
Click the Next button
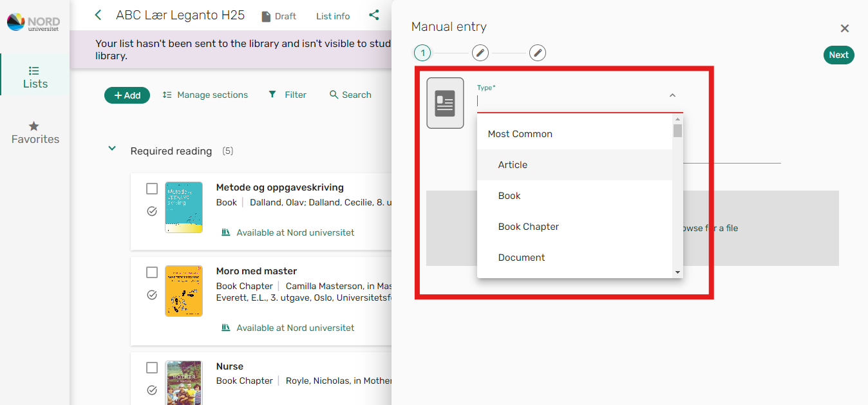pos(838,55)
